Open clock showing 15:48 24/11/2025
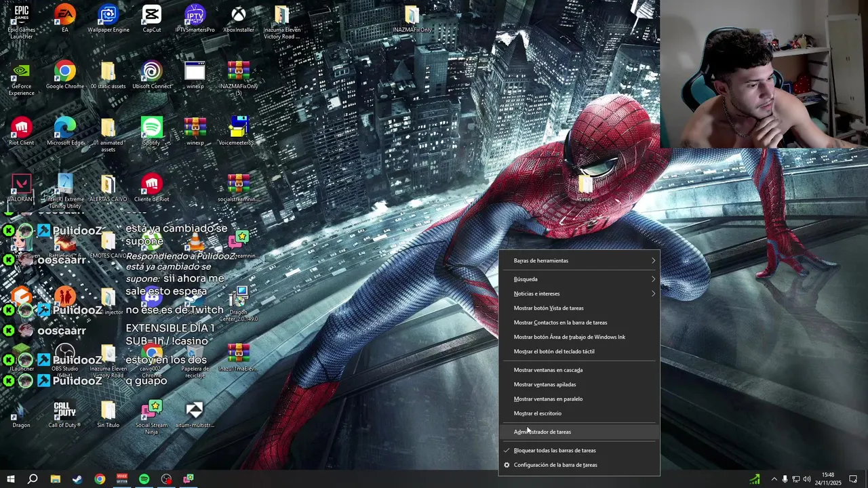868x488 pixels. coord(828,479)
